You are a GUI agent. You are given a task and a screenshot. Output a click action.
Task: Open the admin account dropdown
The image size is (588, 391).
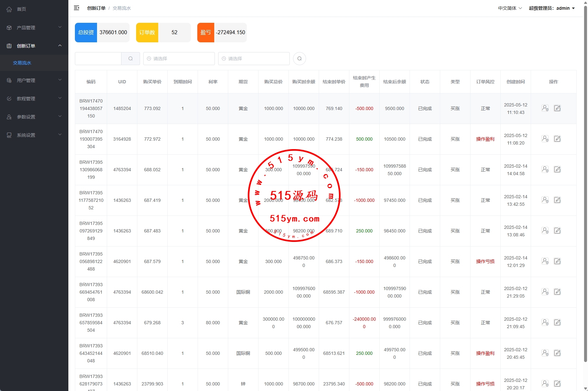552,8
